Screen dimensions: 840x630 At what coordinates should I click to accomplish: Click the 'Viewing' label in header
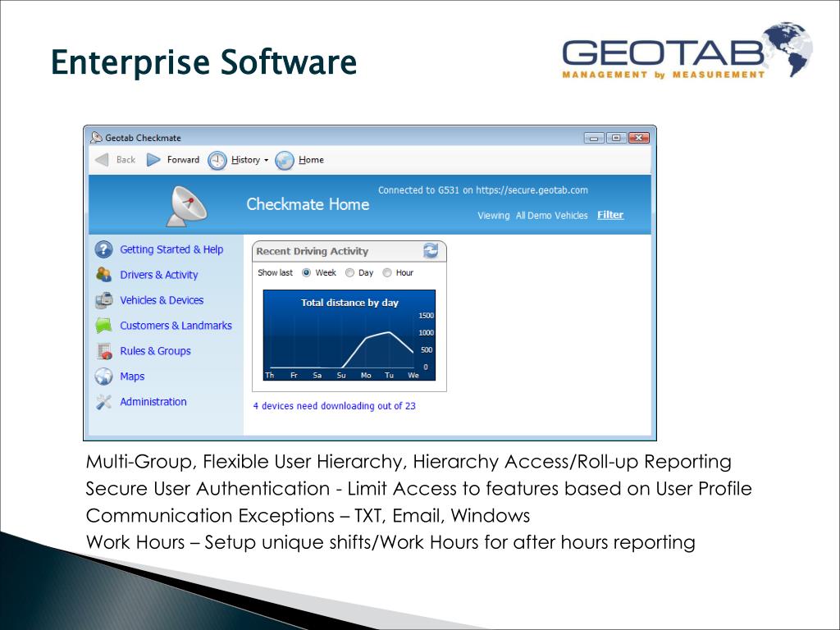click(x=493, y=216)
